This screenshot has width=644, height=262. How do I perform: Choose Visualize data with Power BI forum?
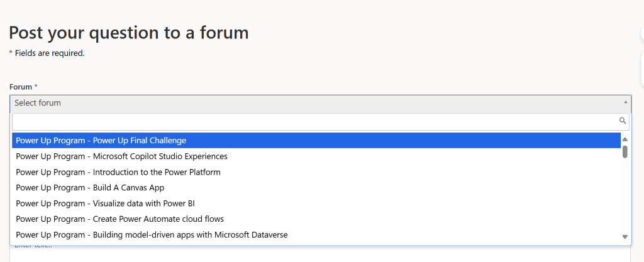pyautogui.click(x=316, y=204)
